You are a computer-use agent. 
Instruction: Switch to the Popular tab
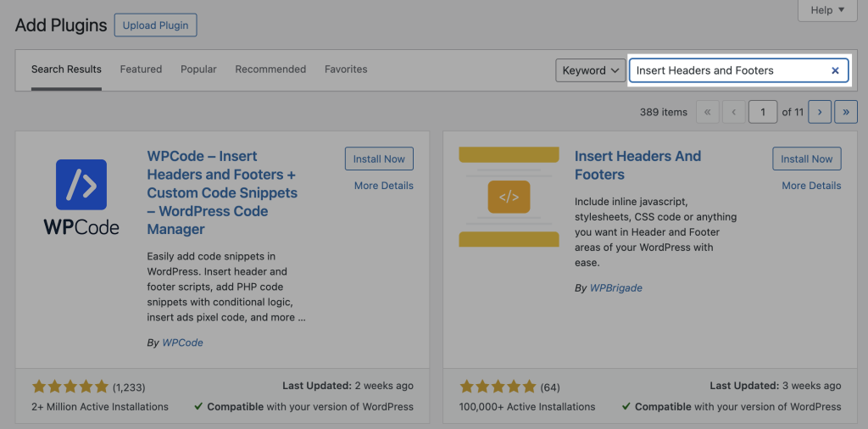(x=198, y=70)
